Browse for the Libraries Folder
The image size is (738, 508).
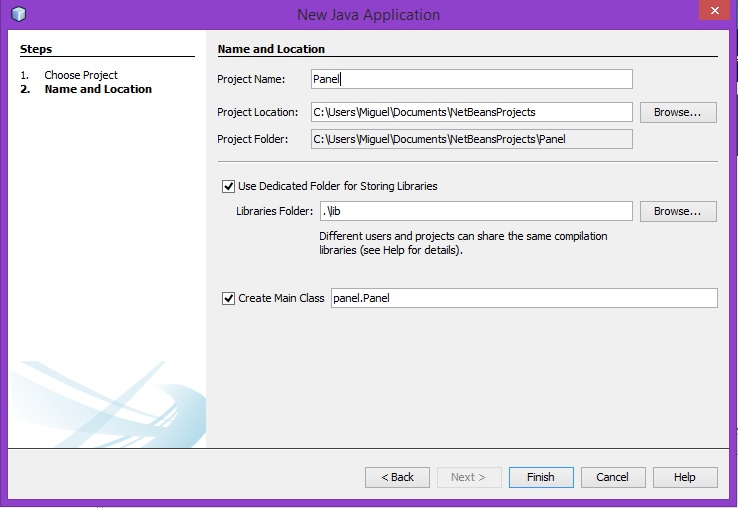point(677,211)
